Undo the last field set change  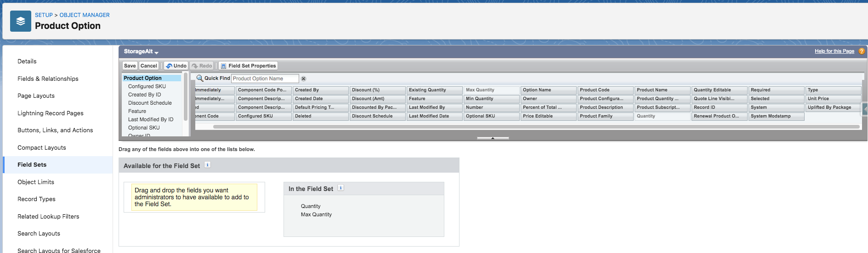point(176,66)
